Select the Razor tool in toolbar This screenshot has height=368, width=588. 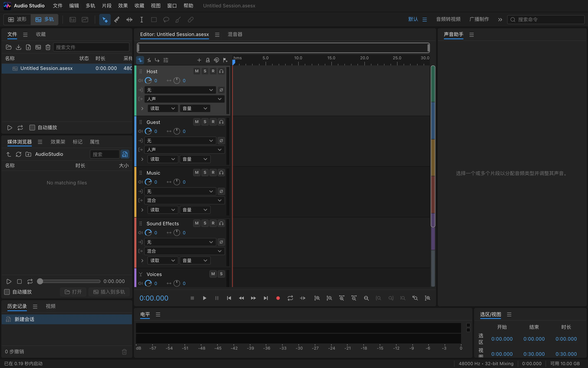117,19
